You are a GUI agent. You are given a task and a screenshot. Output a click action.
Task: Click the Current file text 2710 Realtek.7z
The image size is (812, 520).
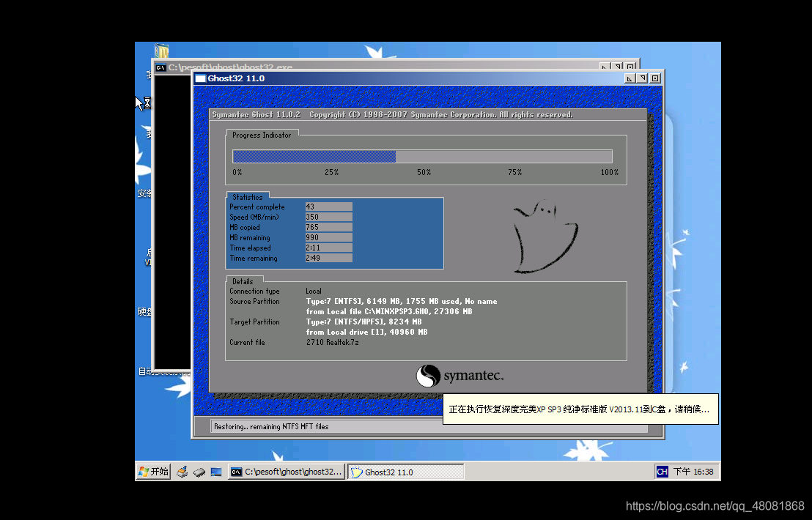point(333,342)
